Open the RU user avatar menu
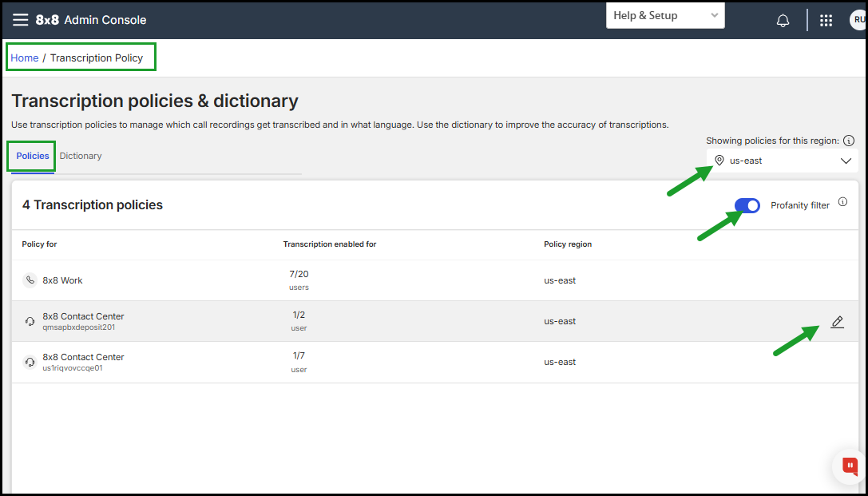The image size is (868, 496). pos(858,20)
